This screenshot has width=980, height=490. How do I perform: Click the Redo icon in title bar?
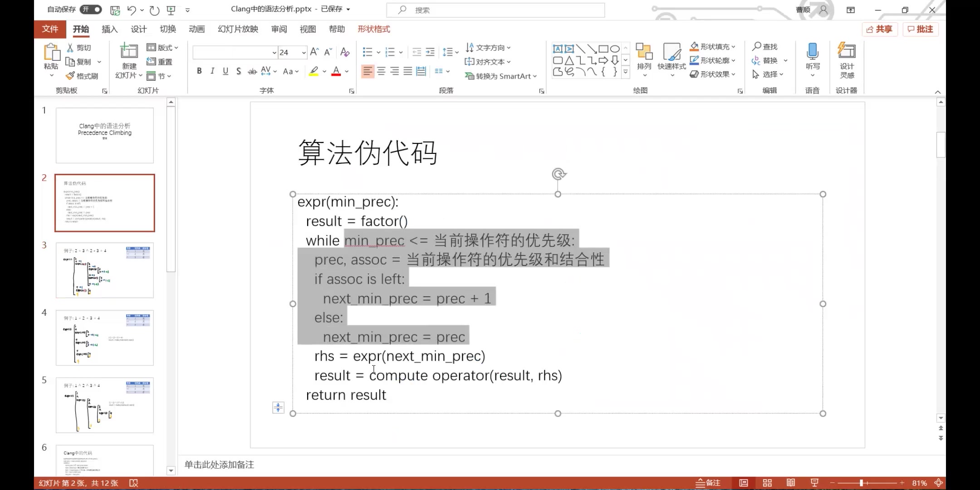point(154,10)
